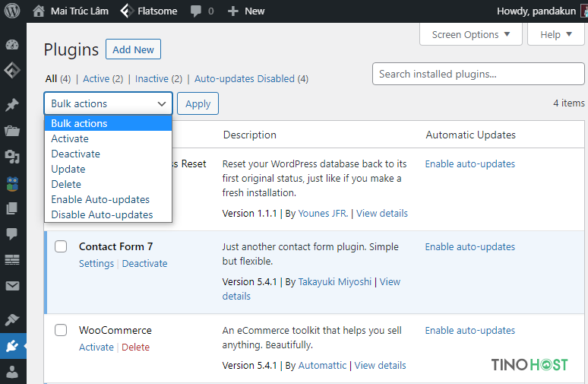Delete the WooCommerce plugin
This screenshot has height=384, width=588.
pyautogui.click(x=135, y=348)
